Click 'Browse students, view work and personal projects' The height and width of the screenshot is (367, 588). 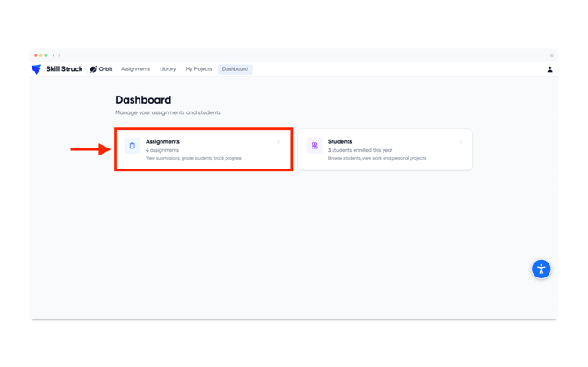pyautogui.click(x=376, y=158)
